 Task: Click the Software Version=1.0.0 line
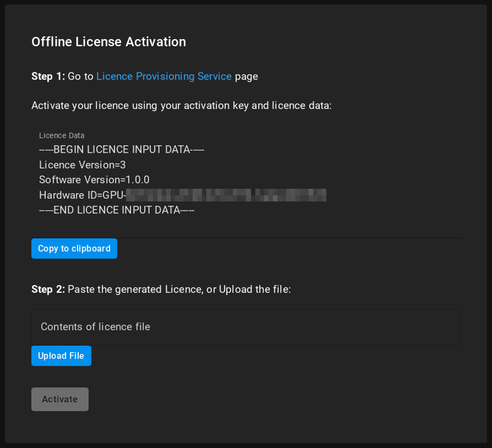[94, 180]
